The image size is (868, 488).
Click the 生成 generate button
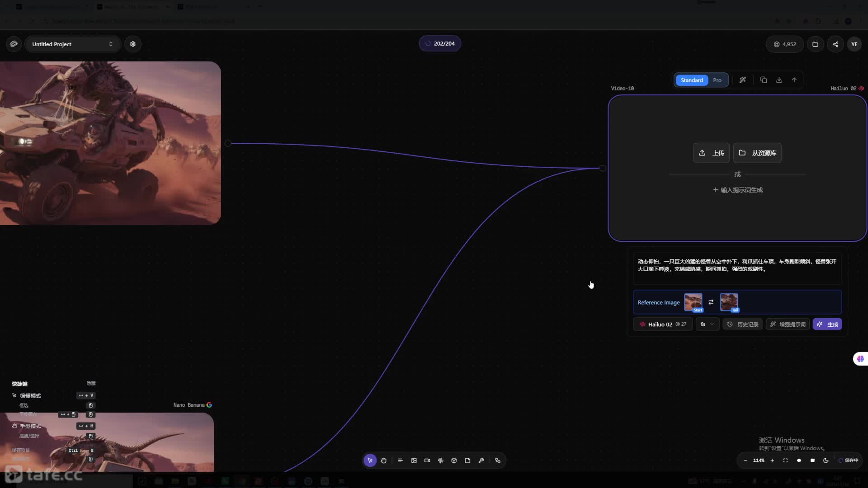[827, 324]
